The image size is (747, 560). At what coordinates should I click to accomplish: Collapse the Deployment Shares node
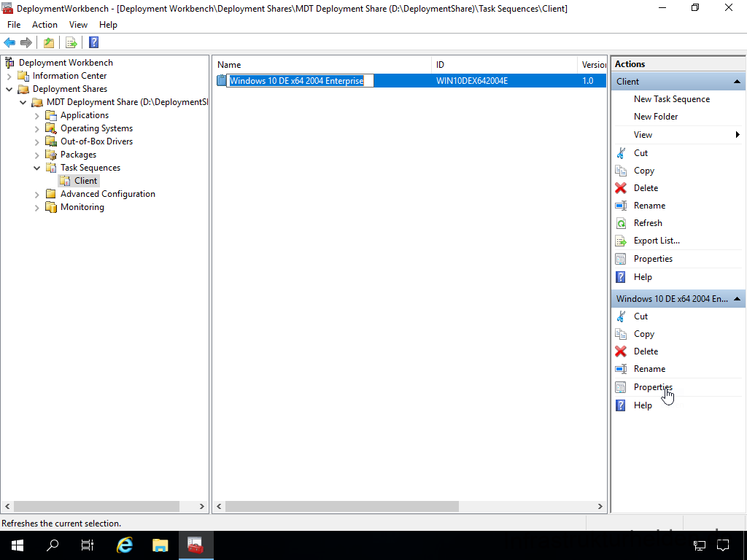click(x=9, y=89)
